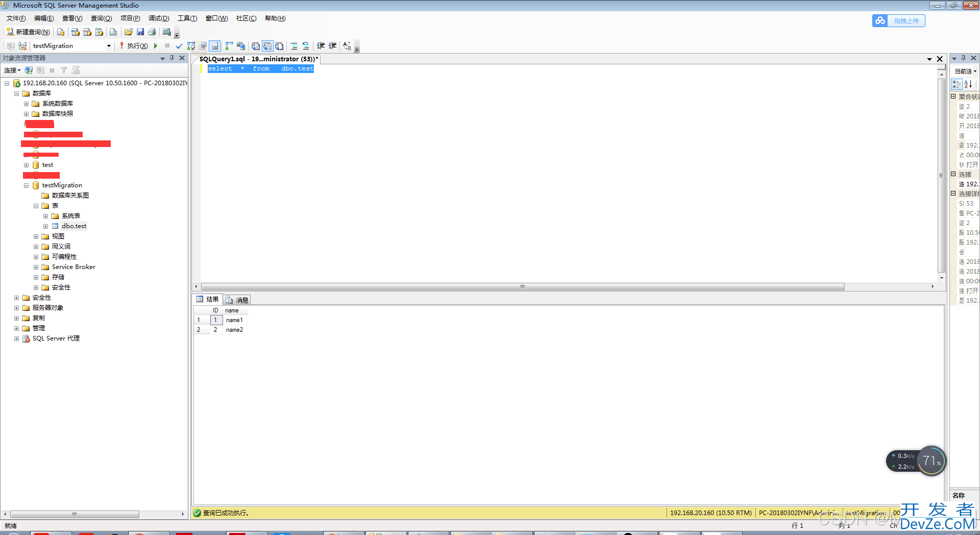The image size is (980, 535).
Task: Click the Parse query checkmark icon
Action: pyautogui.click(x=179, y=46)
